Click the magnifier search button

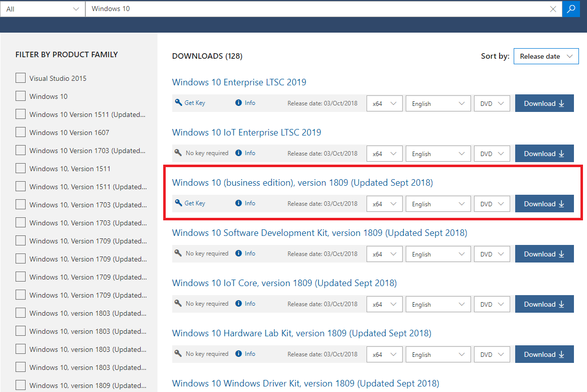[571, 9]
